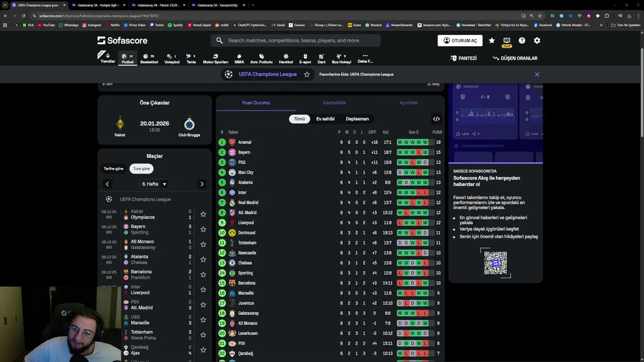Open Sofascore settings gear icon
644x362 pixels.
point(537,41)
